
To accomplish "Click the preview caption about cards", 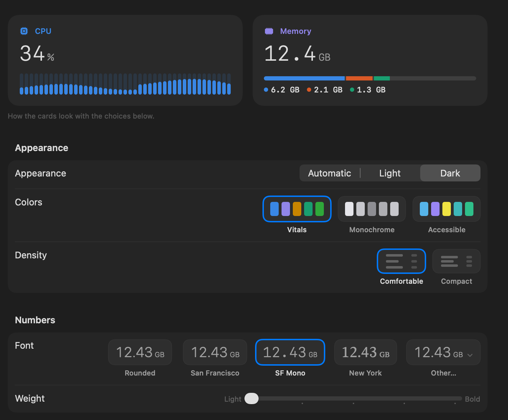I will tap(81, 116).
